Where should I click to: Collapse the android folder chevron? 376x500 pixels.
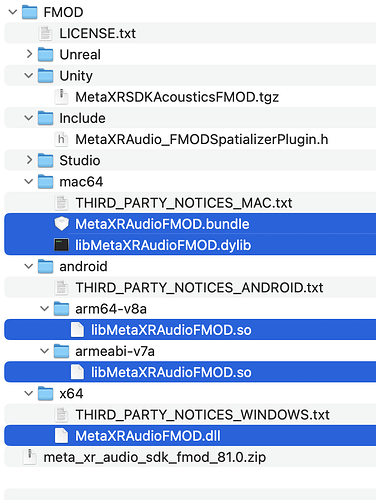(29, 266)
